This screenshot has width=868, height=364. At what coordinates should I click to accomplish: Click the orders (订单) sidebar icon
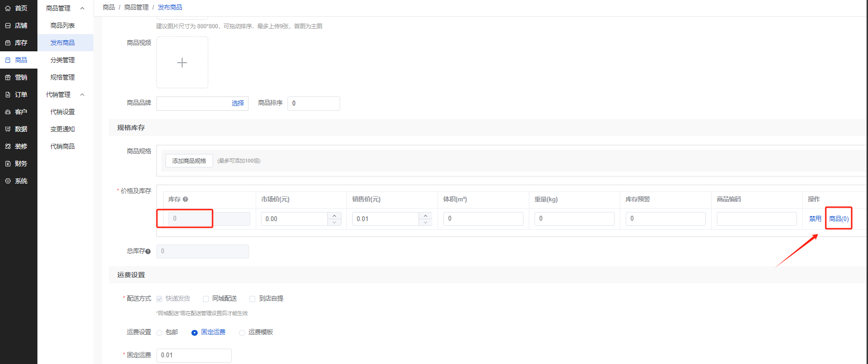pyautogui.click(x=8, y=94)
